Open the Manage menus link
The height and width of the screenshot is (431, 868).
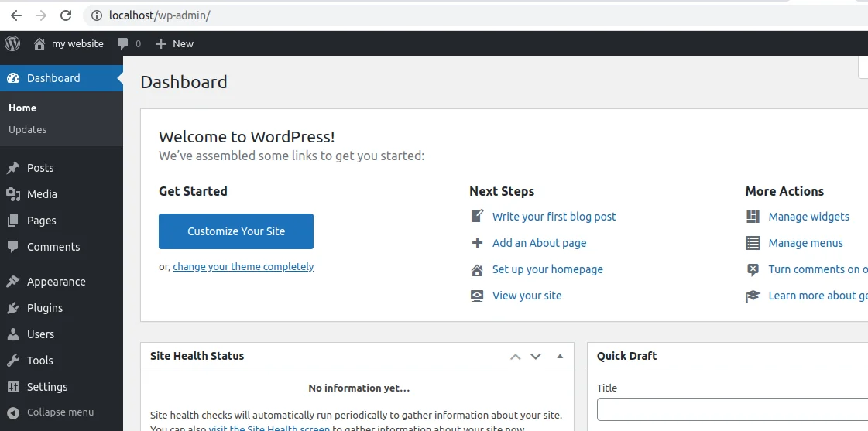pos(805,243)
